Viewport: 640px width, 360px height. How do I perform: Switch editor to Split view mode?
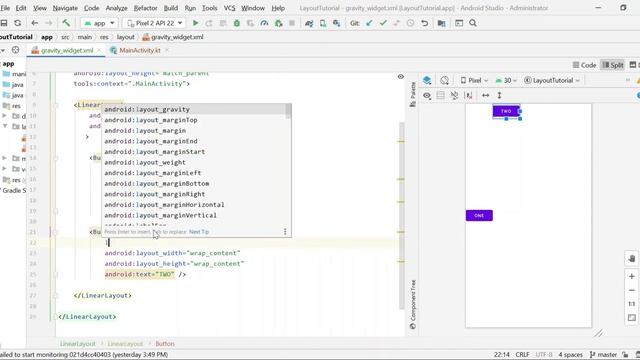613,65
